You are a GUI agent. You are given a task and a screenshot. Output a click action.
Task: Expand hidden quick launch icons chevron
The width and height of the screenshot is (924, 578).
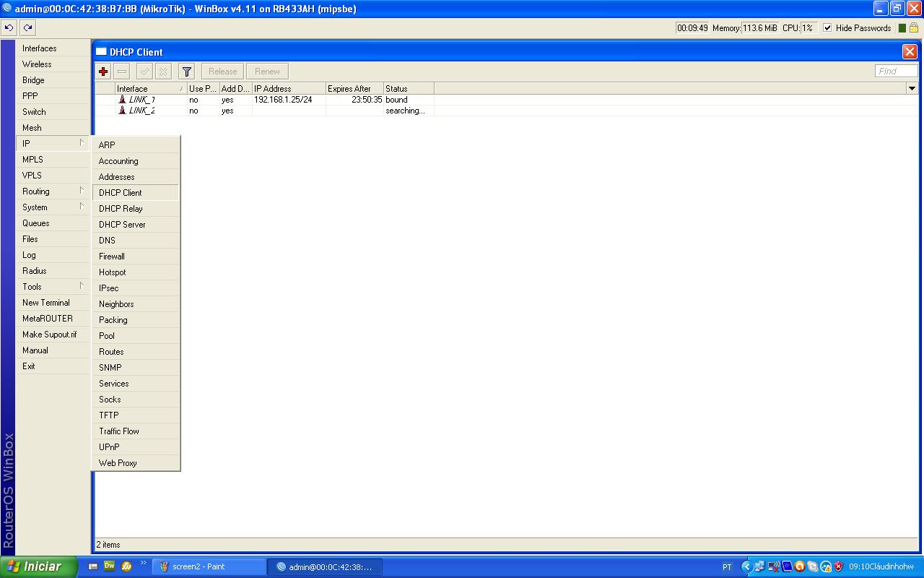click(x=144, y=563)
